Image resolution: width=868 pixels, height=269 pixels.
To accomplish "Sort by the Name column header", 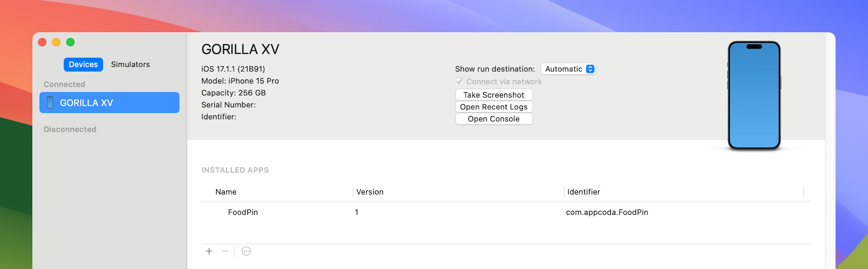I will coord(226,192).
